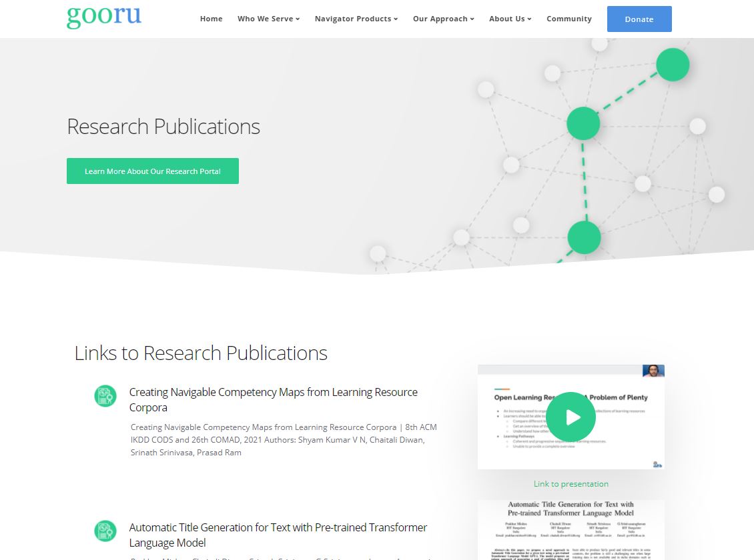Click the icon beside Creating Navigable Competency Maps
Screen dimensions: 754x560
click(x=105, y=396)
